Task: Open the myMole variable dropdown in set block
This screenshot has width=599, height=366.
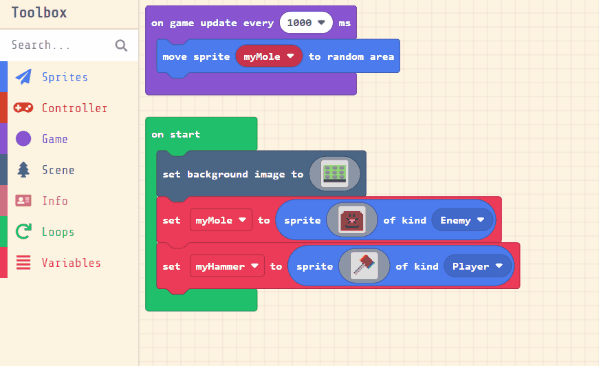Action: [221, 220]
